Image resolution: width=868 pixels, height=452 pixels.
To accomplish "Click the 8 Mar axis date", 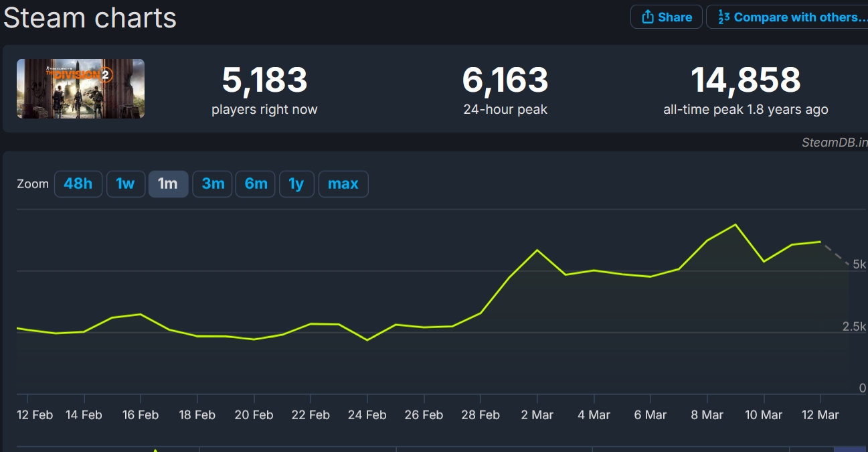I will click(707, 415).
